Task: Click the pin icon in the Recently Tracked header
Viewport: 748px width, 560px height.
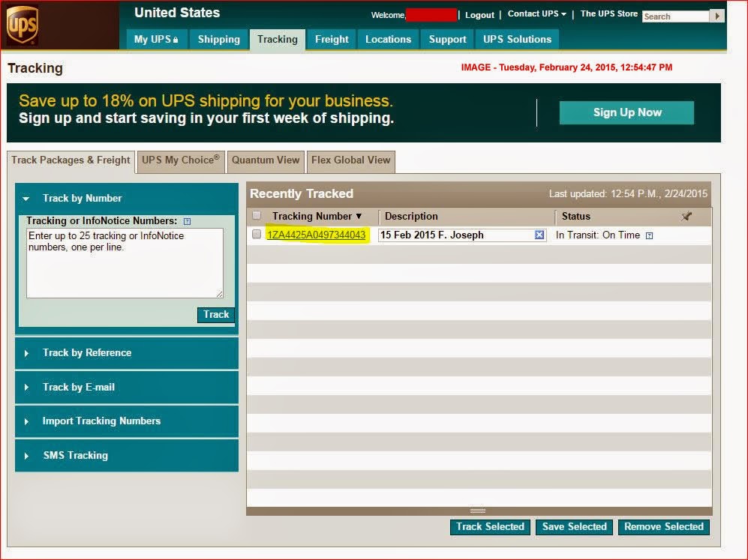Action: pyautogui.click(x=686, y=216)
